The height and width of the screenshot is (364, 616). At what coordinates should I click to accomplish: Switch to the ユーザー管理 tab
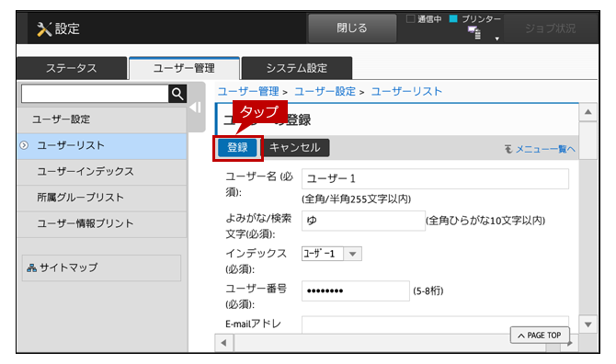pyautogui.click(x=184, y=68)
